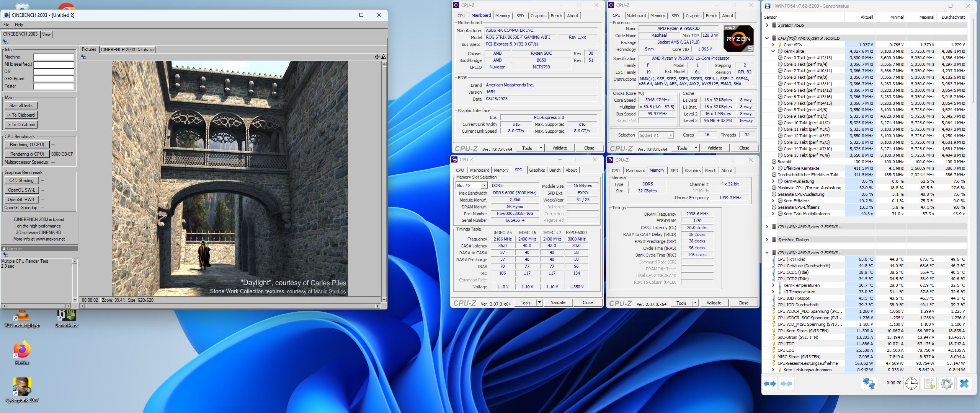Open HWiNFO network remote monitors icon
Image resolution: width=980 pixels, height=413 pixels.
point(869,384)
